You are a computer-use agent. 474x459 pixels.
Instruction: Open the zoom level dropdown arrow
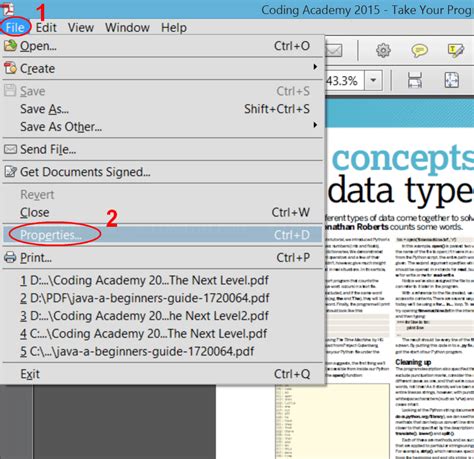[373, 80]
